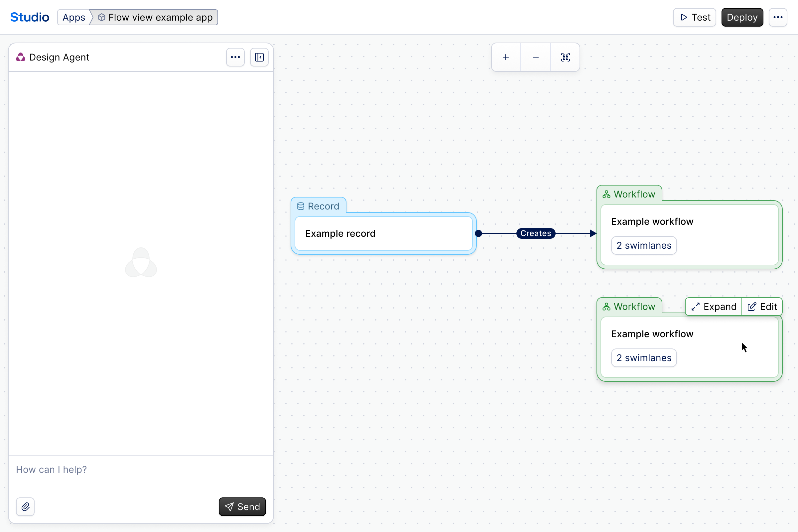Click the zoom in plus icon
This screenshot has height=532, width=798.
click(505, 57)
